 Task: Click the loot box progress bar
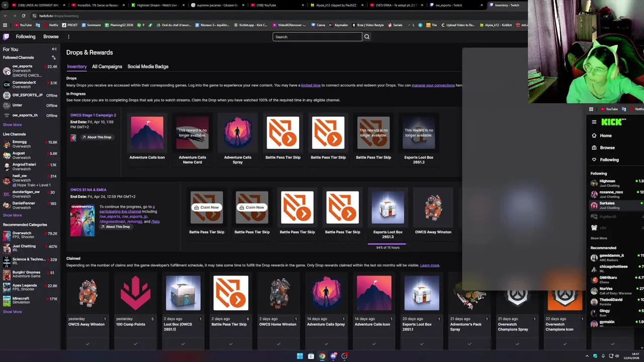click(387, 243)
